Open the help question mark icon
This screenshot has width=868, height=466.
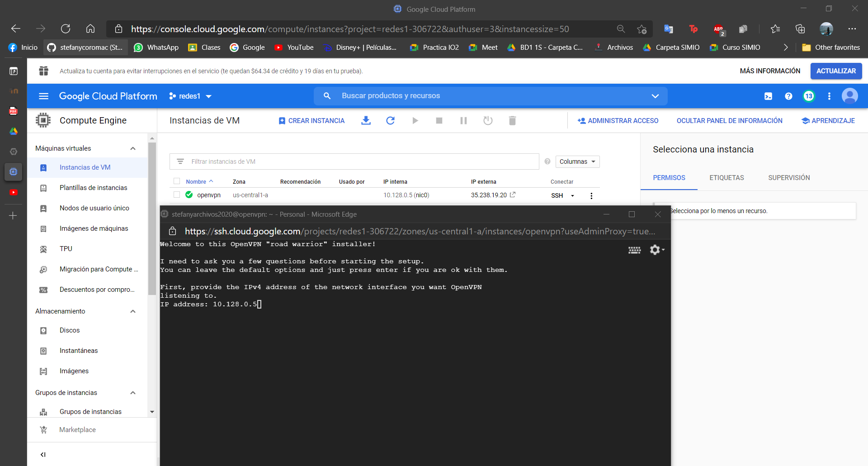[788, 96]
